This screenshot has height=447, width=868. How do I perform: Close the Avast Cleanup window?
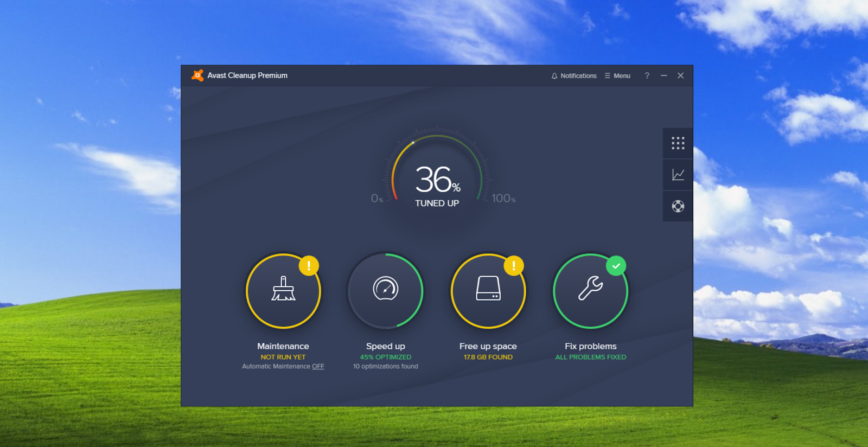[681, 75]
